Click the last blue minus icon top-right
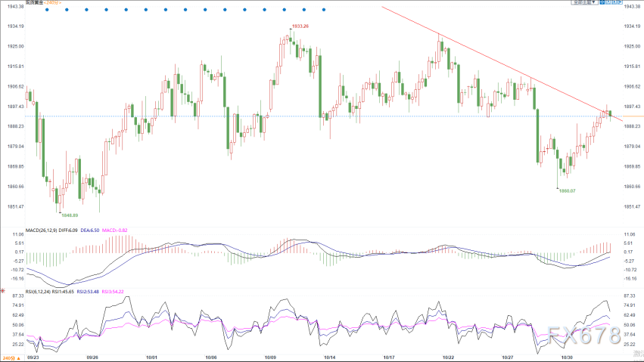 [x=620, y=2]
